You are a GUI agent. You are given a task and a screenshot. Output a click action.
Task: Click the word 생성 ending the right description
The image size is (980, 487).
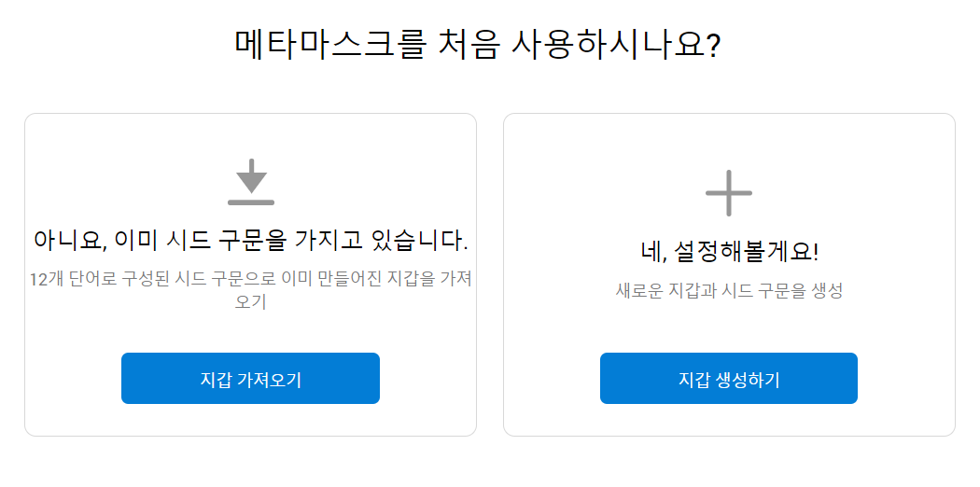point(829,290)
